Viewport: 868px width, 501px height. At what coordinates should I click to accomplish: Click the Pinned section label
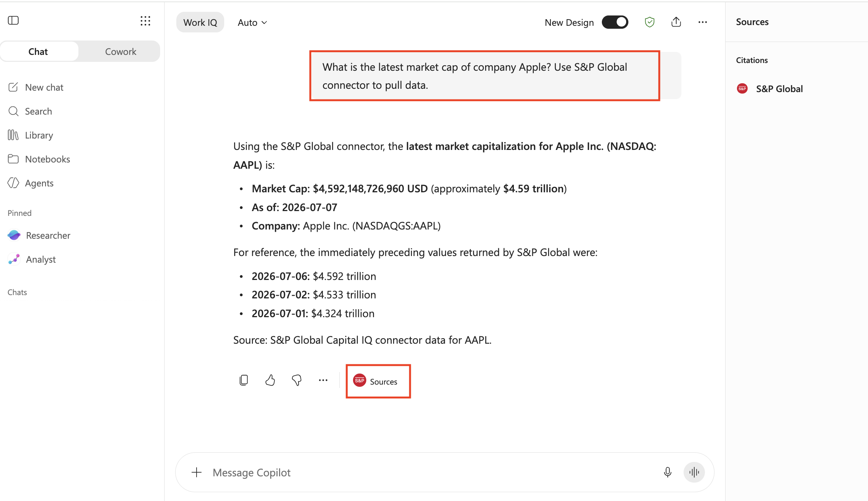click(20, 213)
